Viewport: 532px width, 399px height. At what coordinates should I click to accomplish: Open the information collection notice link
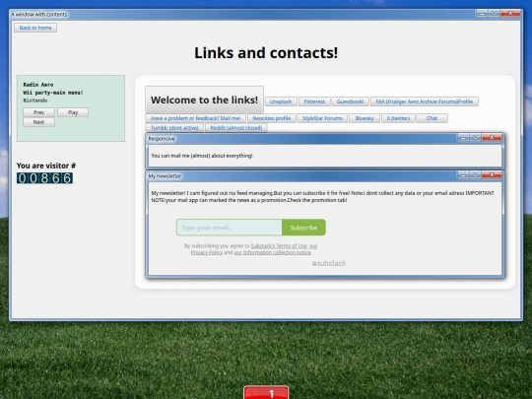tap(273, 252)
